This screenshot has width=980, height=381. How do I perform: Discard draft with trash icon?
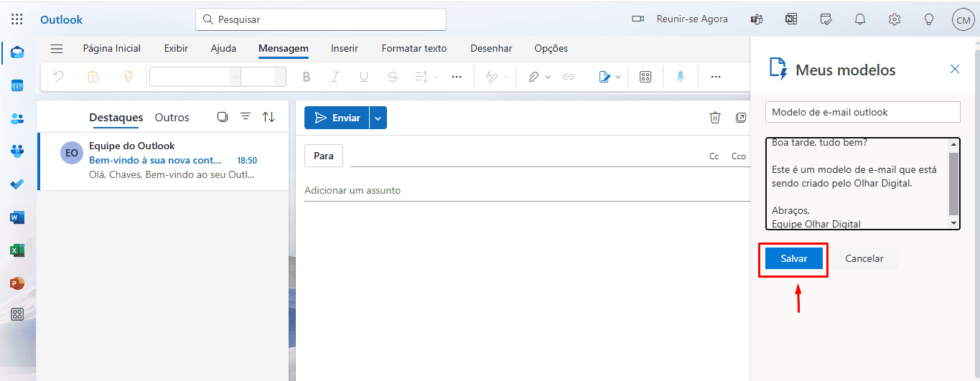coord(715,118)
